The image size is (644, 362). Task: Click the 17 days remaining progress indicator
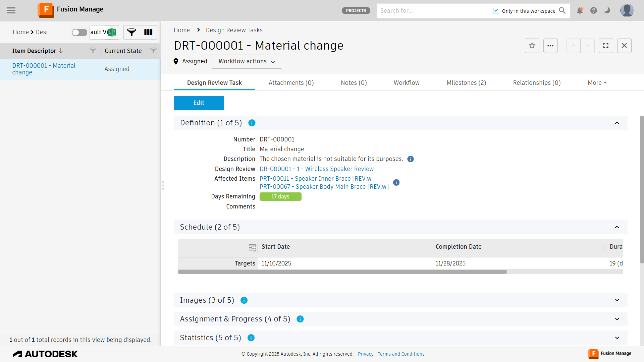(280, 197)
